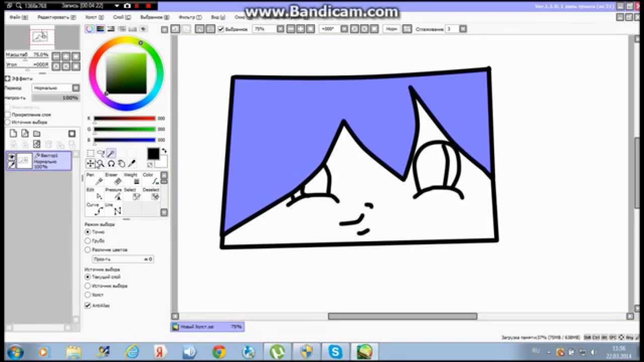Open Skype from the taskbar
This screenshot has height=362, width=644.
(x=335, y=351)
